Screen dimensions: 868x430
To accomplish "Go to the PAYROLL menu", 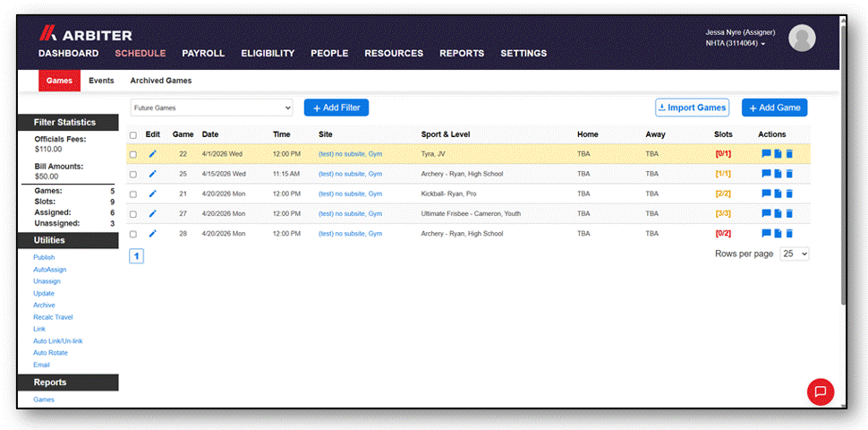I will (203, 54).
